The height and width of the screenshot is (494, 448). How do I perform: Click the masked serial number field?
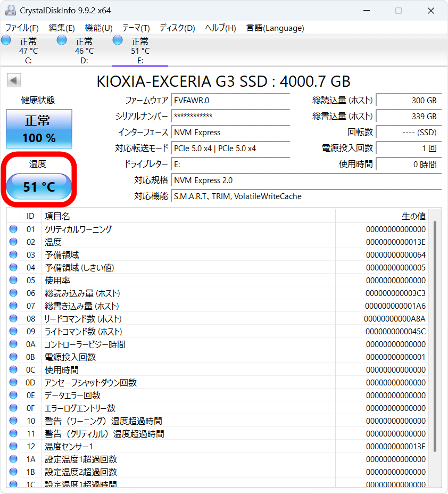click(x=230, y=116)
